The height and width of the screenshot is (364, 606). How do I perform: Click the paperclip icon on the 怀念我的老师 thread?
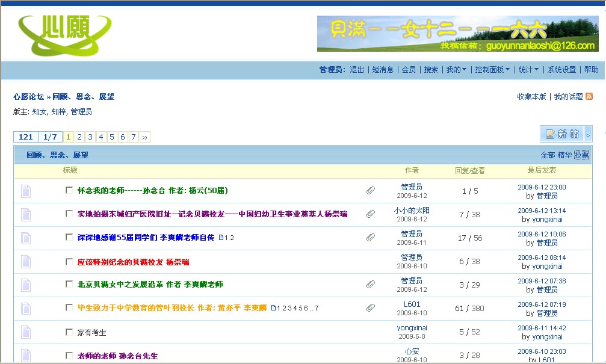click(x=371, y=191)
